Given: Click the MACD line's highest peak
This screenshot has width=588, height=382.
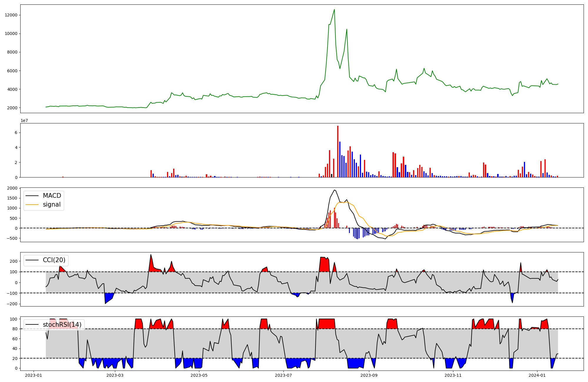Looking at the screenshot, I should point(334,190).
